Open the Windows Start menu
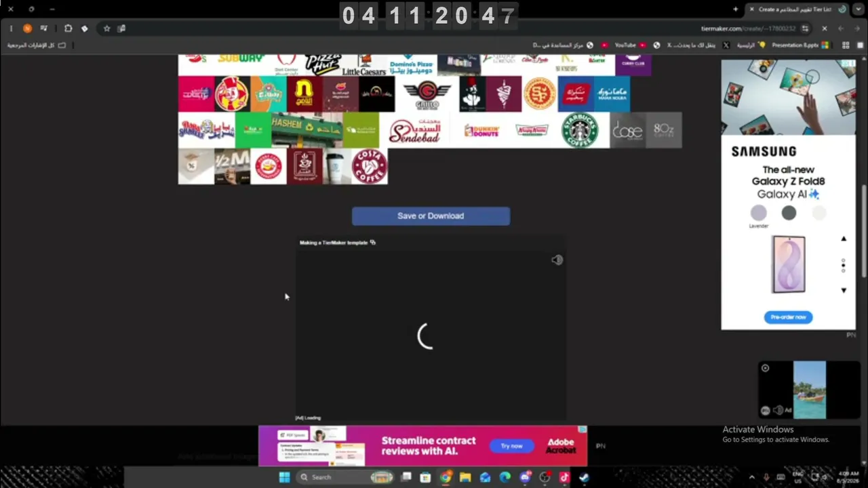Screen dimensions: 868x488 tap(284, 477)
